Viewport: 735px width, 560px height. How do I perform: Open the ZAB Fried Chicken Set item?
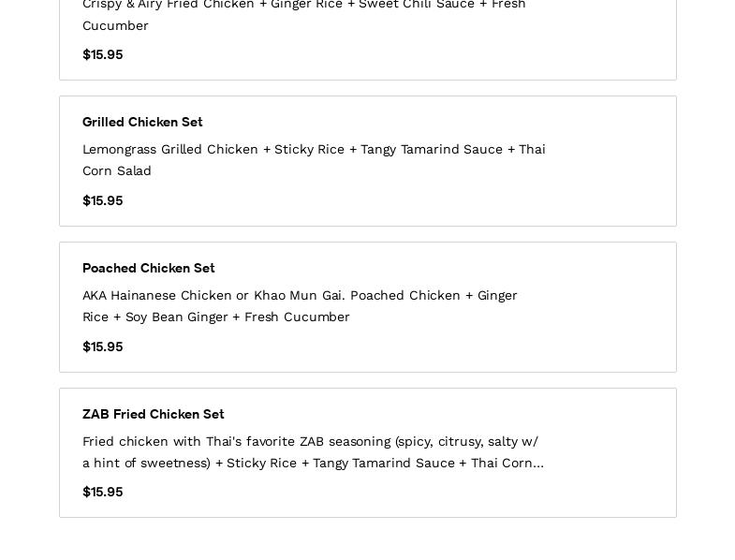(154, 414)
